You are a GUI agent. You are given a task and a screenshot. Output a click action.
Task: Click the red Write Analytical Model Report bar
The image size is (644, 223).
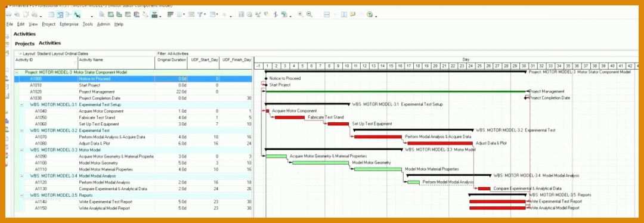click(497, 208)
